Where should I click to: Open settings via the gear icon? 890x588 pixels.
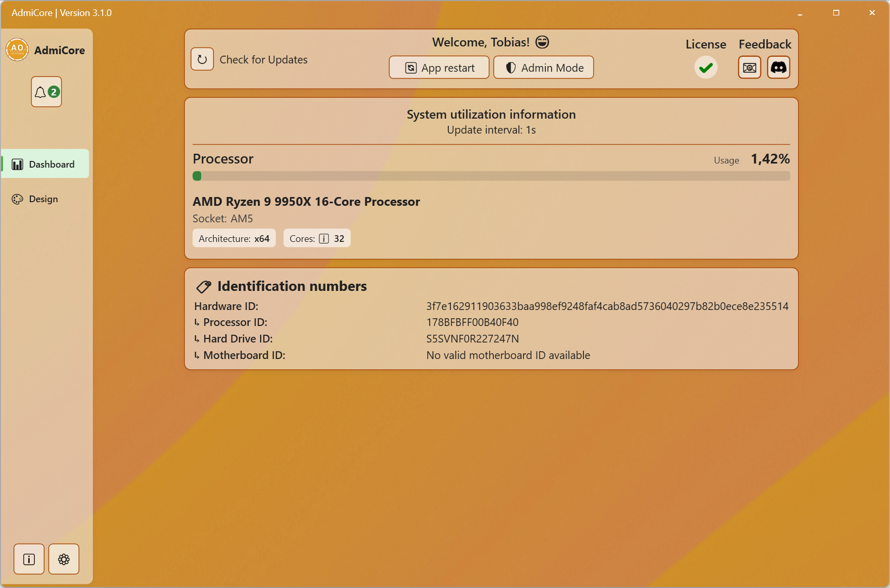pyautogui.click(x=63, y=559)
